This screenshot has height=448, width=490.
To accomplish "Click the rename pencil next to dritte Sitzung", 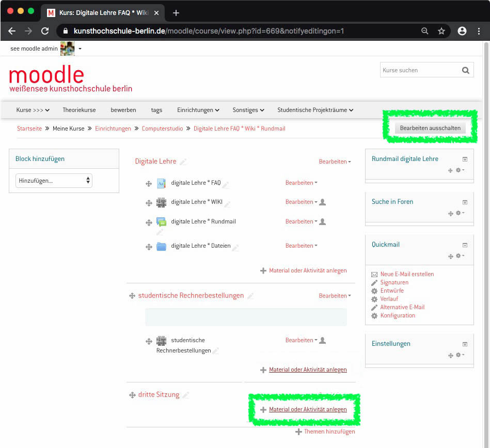I will pyautogui.click(x=186, y=395).
